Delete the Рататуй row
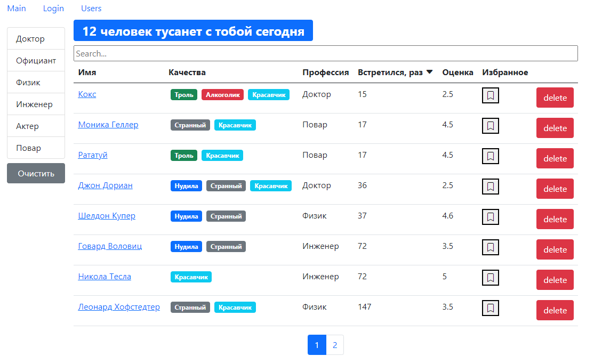 pos(555,158)
